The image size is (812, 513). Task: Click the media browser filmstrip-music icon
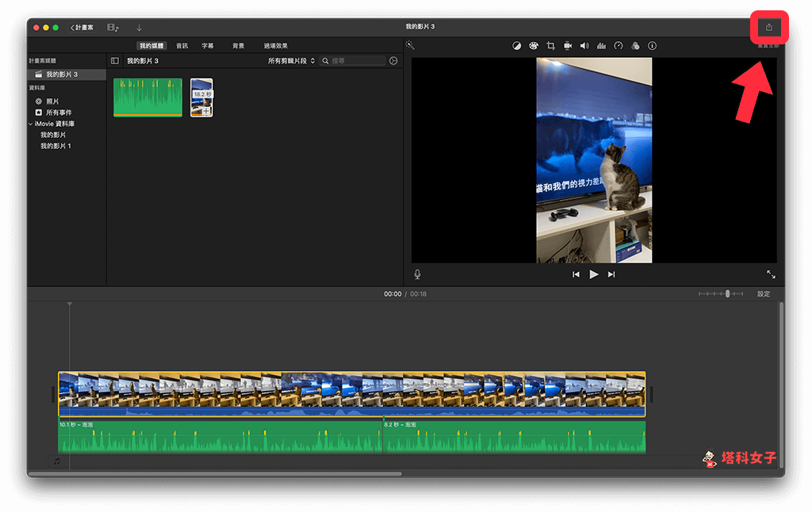113,28
